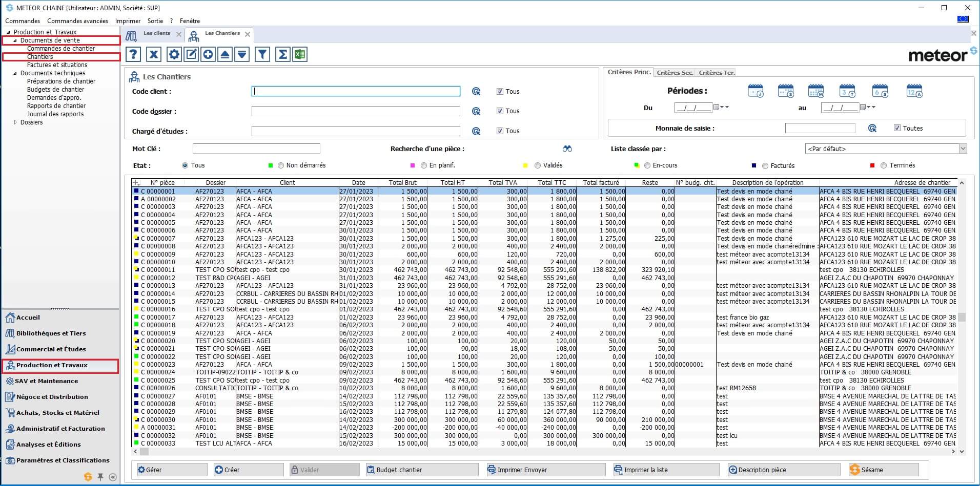Open Factures et situations tree item
Screen dimensions: 980x486
pos(57,65)
